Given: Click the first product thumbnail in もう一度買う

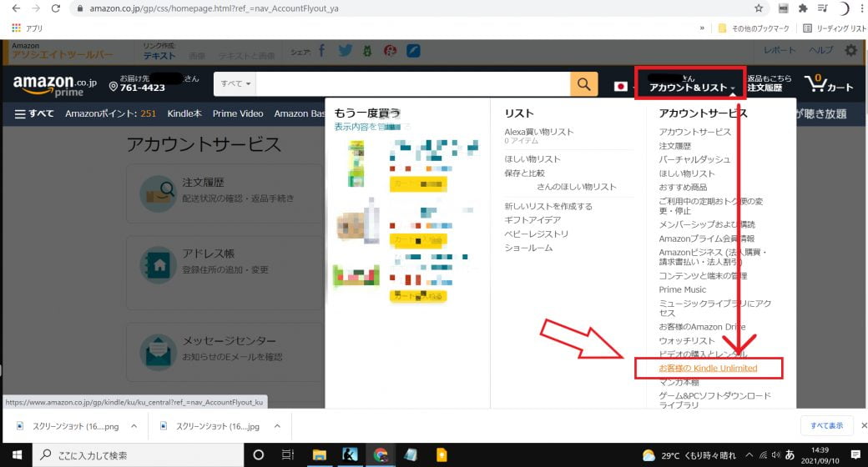Looking at the screenshot, I should 356,163.
